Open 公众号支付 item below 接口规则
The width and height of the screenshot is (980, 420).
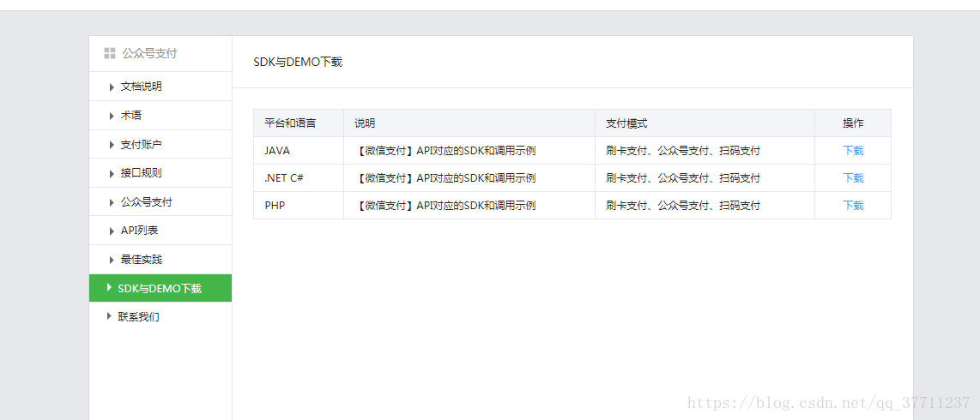tap(160, 201)
